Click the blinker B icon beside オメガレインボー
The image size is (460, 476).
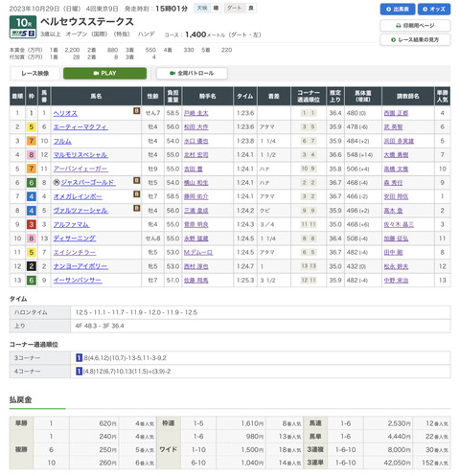(136, 194)
